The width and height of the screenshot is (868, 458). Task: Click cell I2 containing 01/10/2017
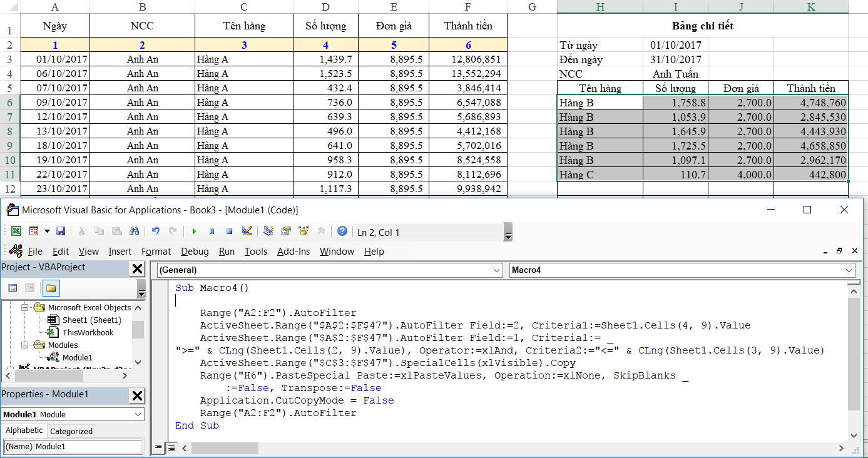click(675, 45)
